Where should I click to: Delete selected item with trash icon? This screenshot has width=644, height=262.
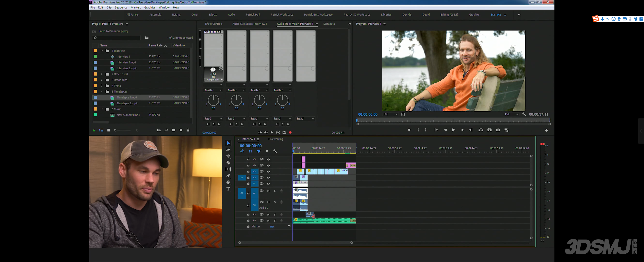point(188,130)
